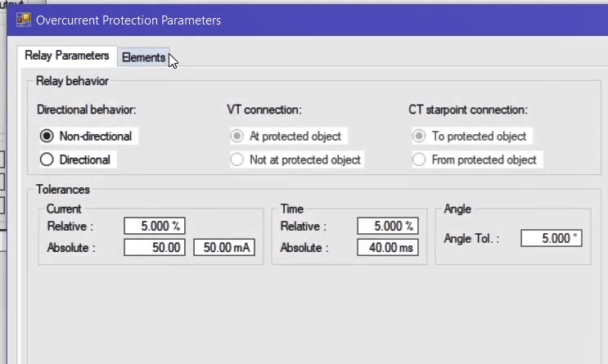Click the Time Absolute 40.00 ms field
608x364 pixels.
click(x=389, y=248)
